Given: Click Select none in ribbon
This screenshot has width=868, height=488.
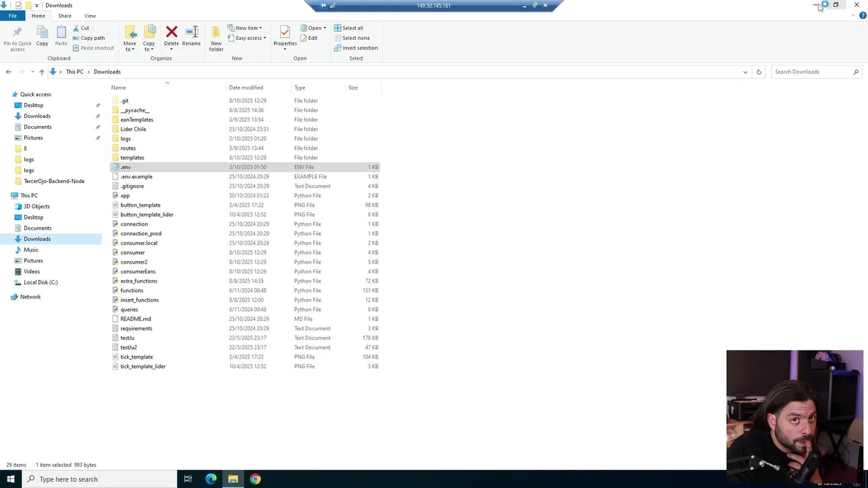Looking at the screenshot, I should tap(351, 38).
